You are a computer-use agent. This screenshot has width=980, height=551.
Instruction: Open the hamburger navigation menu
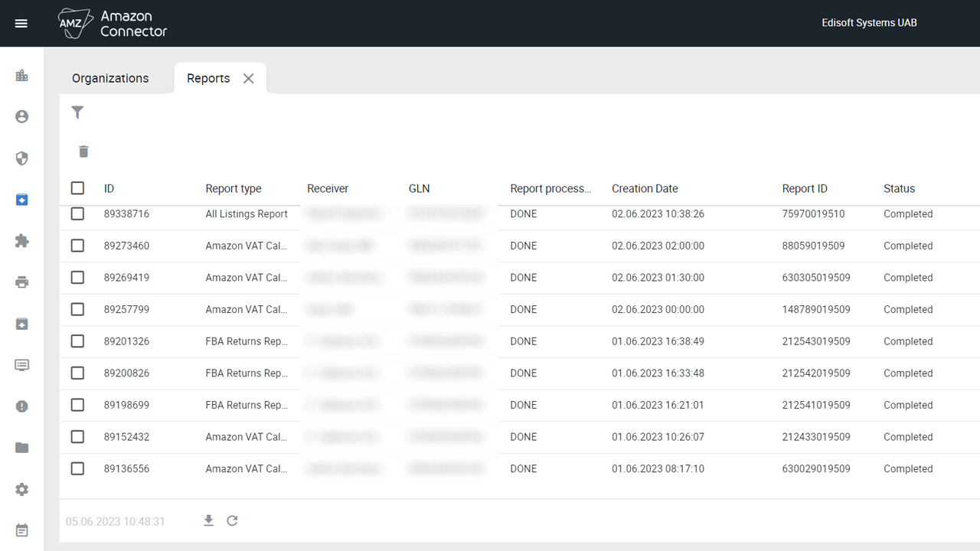[21, 24]
